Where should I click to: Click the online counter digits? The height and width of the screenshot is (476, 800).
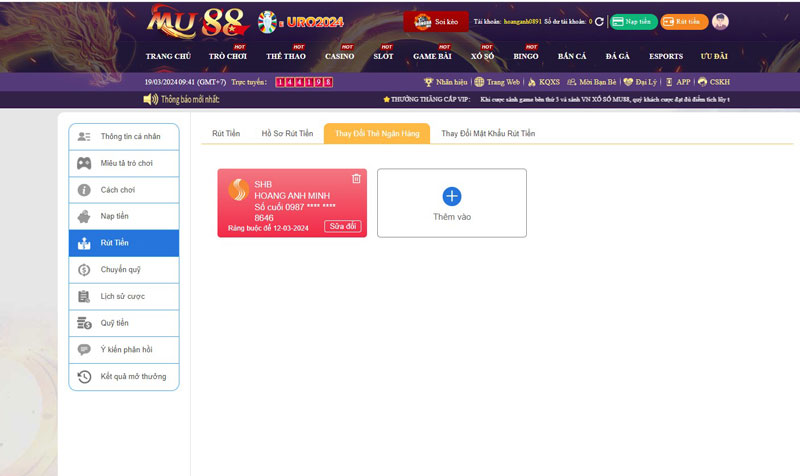point(304,82)
